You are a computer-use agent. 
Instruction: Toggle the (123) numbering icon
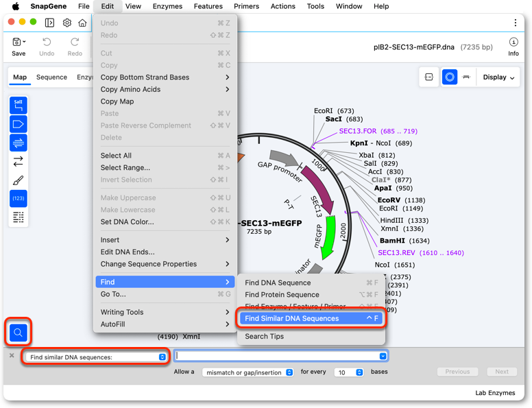tap(19, 198)
